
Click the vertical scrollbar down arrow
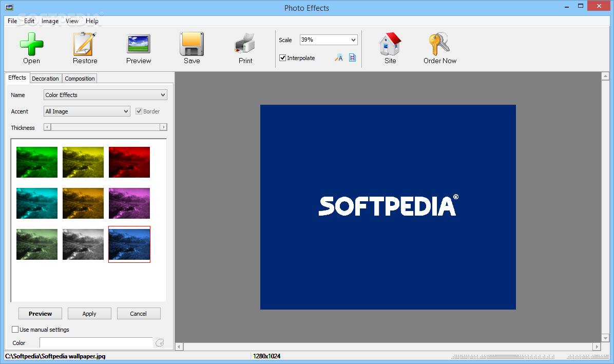[x=605, y=338]
